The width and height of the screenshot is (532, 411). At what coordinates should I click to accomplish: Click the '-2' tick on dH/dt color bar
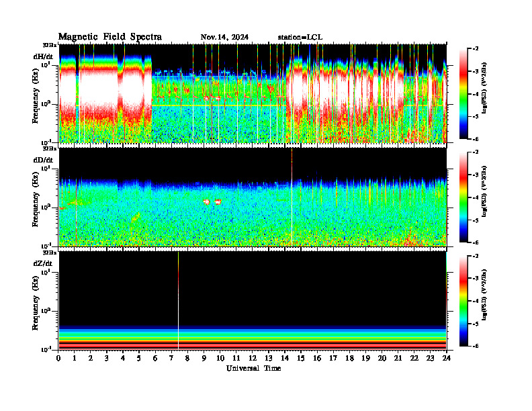point(476,49)
